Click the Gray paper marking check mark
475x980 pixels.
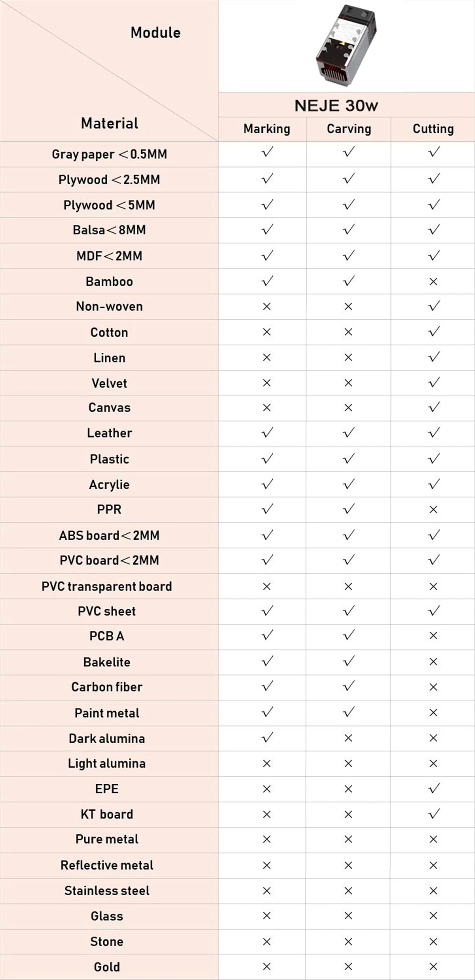(267, 152)
